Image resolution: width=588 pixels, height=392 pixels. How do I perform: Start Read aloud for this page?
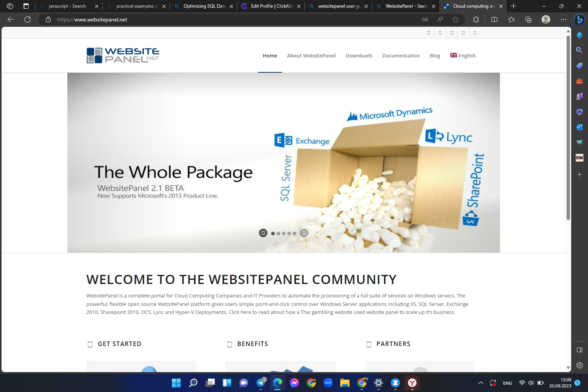[x=440, y=20]
